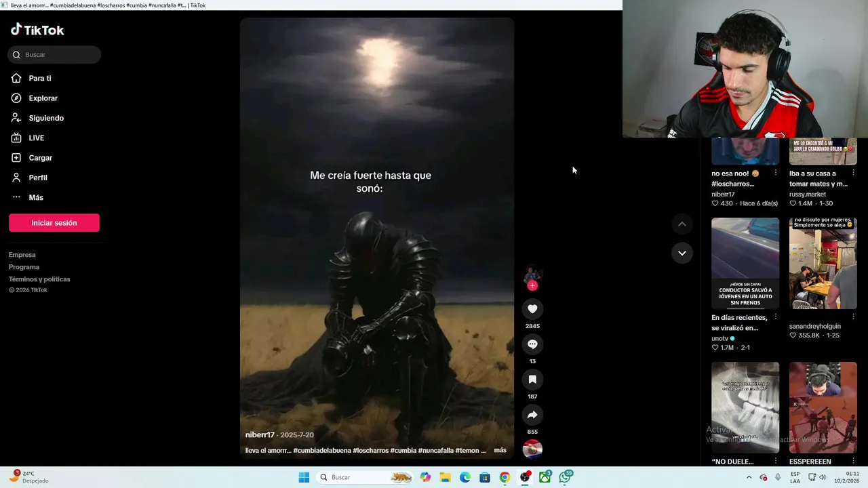
Task: Open the Empresa footer link
Action: [x=22, y=255]
